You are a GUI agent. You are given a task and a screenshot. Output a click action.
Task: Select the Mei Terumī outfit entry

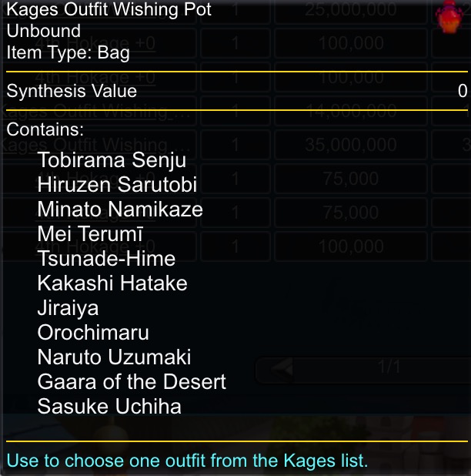pyautogui.click(x=90, y=234)
